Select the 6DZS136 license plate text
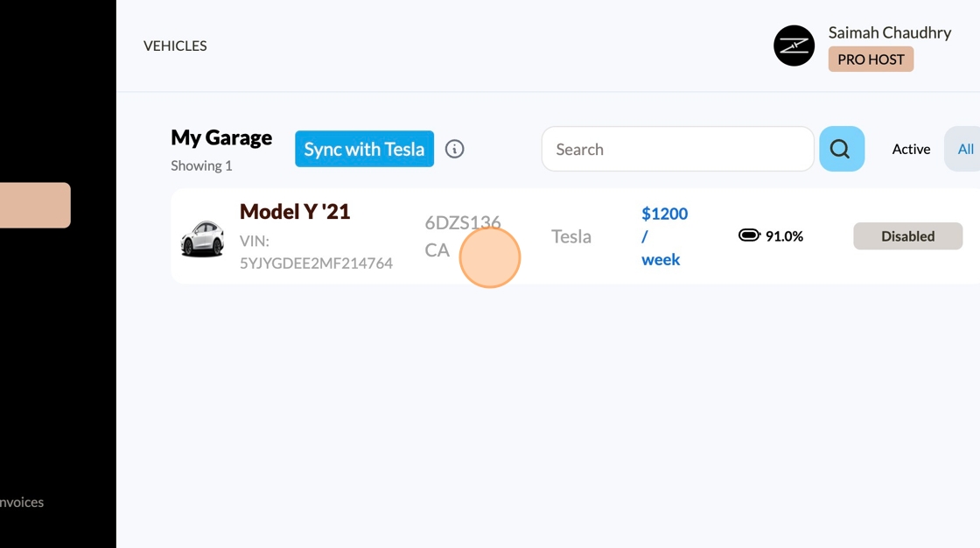Screen dimensions: 980x548 462,223
